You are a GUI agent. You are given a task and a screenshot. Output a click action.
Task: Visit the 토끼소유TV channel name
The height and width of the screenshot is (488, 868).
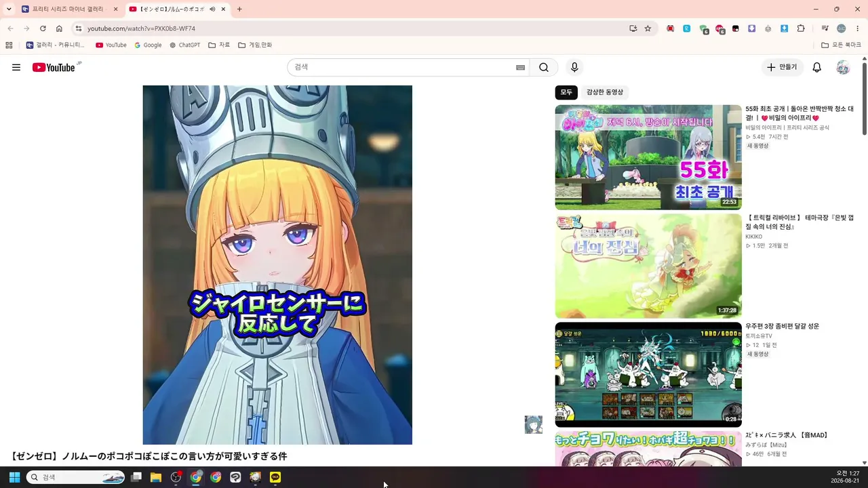[759, 336]
